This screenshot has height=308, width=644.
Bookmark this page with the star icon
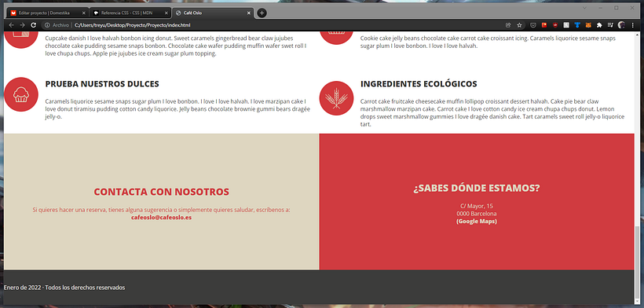point(519,25)
